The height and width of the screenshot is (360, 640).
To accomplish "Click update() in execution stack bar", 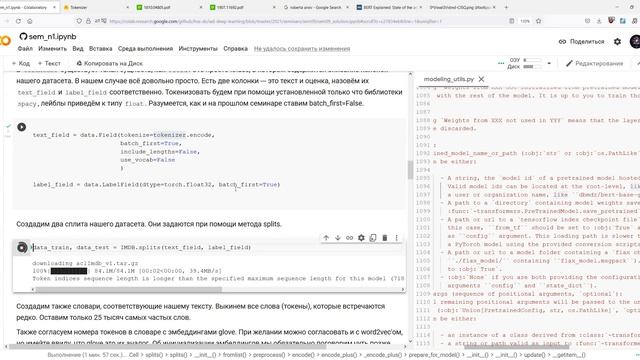I will tap(534, 355).
